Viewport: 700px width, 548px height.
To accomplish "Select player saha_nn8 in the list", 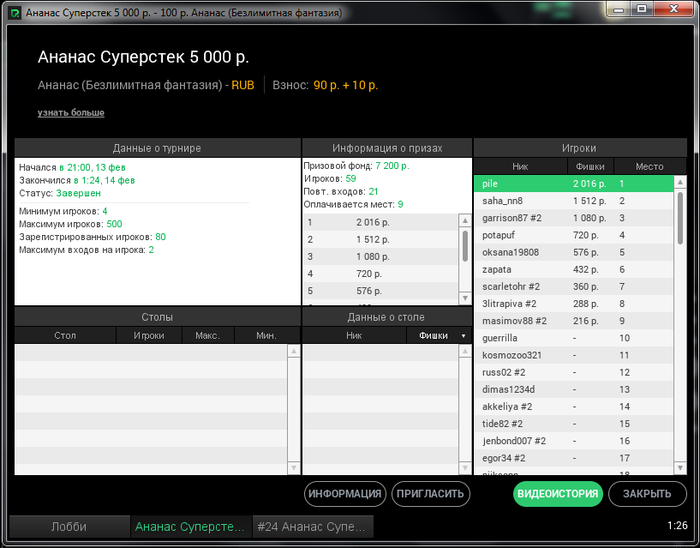I will [574, 201].
